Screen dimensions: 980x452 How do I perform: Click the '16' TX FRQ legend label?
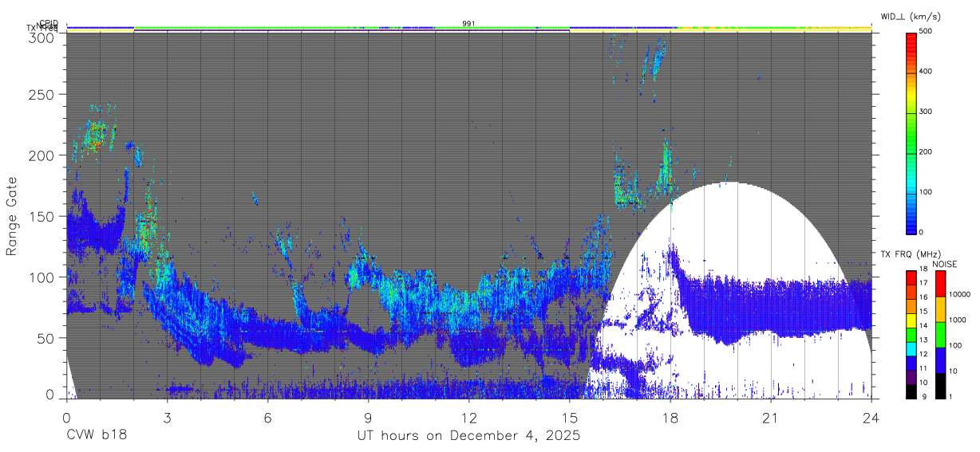tap(923, 297)
